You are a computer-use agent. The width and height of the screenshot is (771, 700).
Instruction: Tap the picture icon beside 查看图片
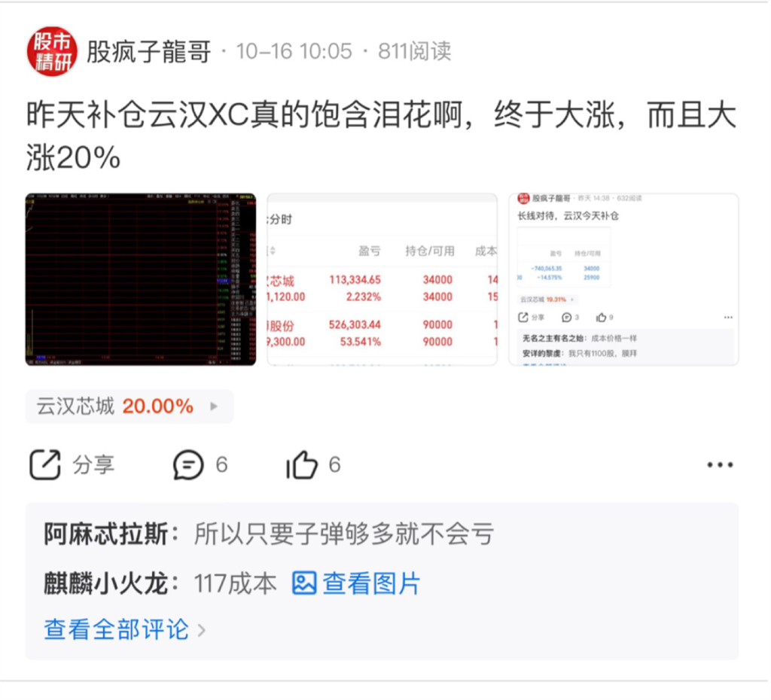pyautogui.click(x=304, y=583)
